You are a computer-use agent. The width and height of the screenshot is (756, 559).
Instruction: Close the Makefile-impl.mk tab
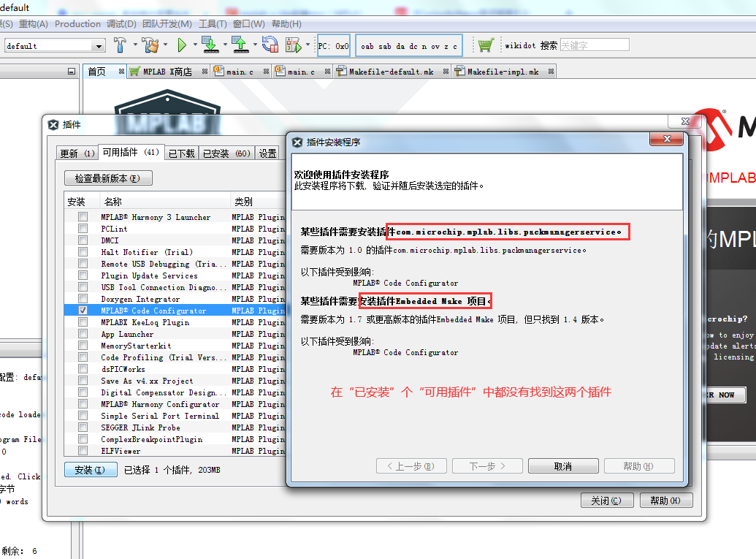[x=551, y=72]
